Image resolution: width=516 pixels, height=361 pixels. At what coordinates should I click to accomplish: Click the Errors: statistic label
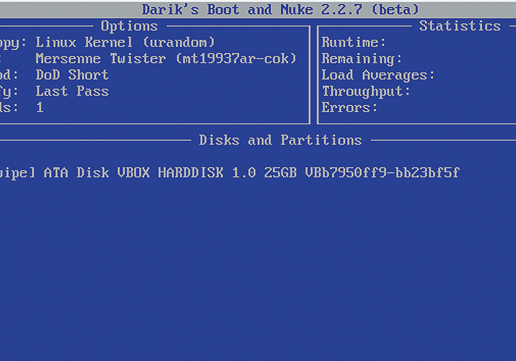(x=349, y=108)
